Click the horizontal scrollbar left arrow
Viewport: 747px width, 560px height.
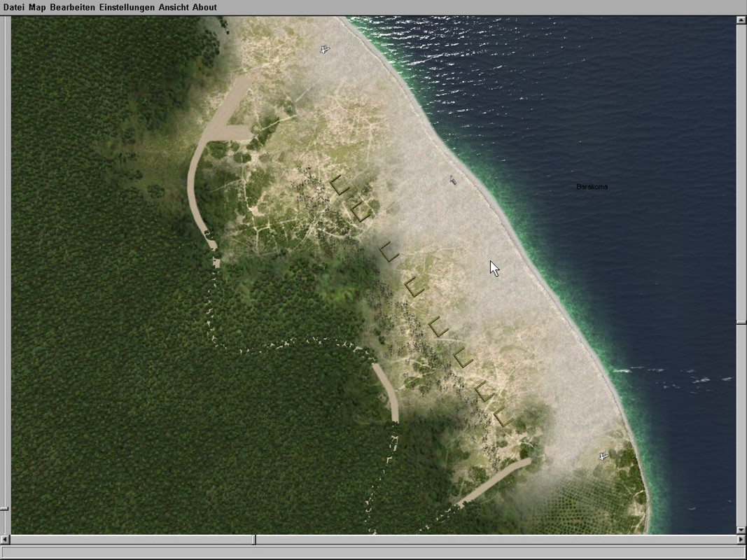(5, 540)
